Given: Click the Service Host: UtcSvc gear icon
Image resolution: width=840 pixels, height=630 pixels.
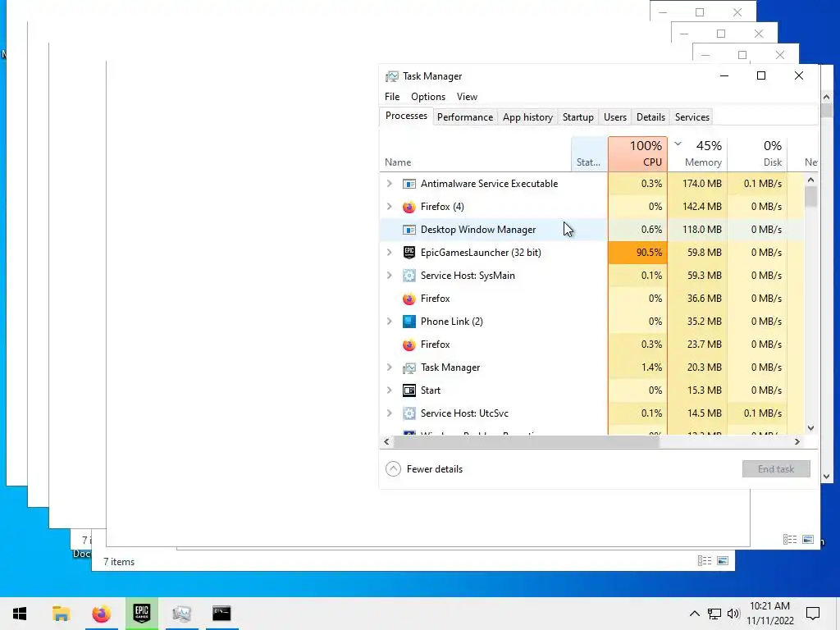Looking at the screenshot, I should click(409, 413).
